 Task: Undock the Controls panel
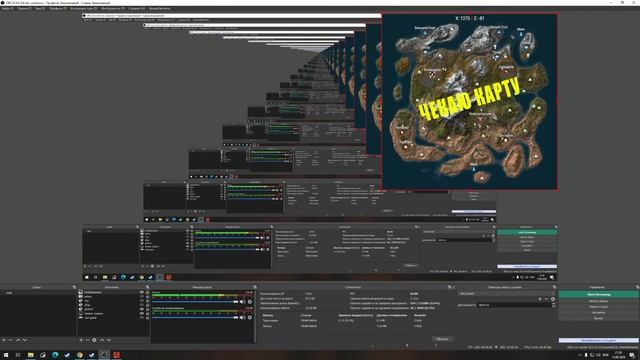(x=637, y=287)
